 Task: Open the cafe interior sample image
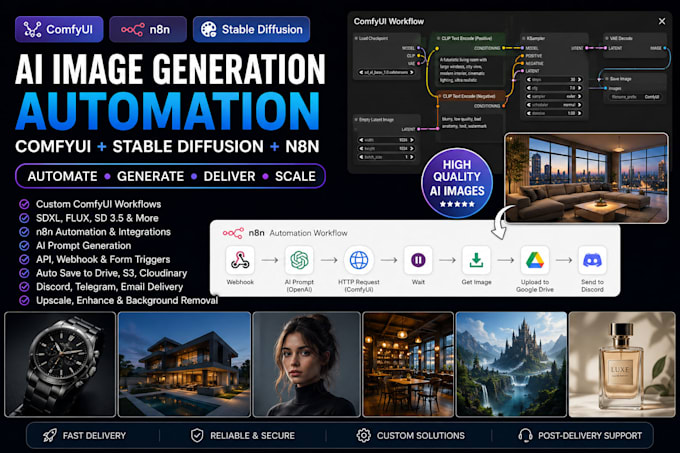coord(408,364)
